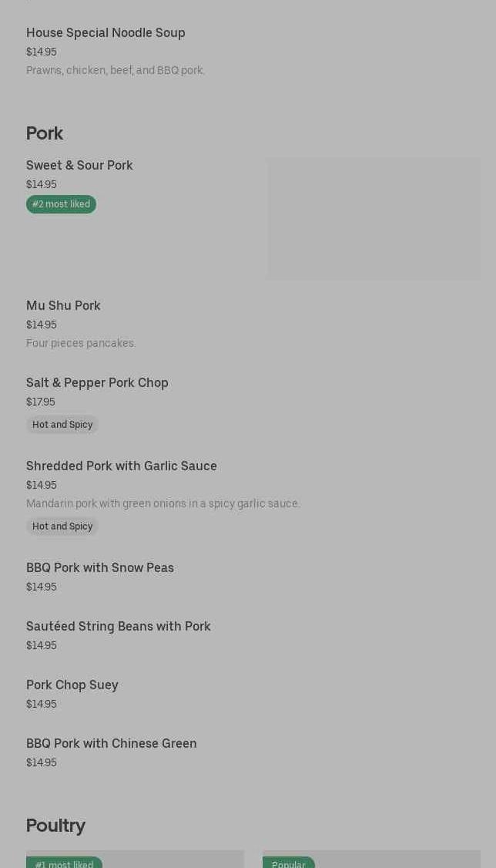The image size is (496, 868).
Task: Select the Sweet & Sour Pork dish
Action: (x=79, y=165)
